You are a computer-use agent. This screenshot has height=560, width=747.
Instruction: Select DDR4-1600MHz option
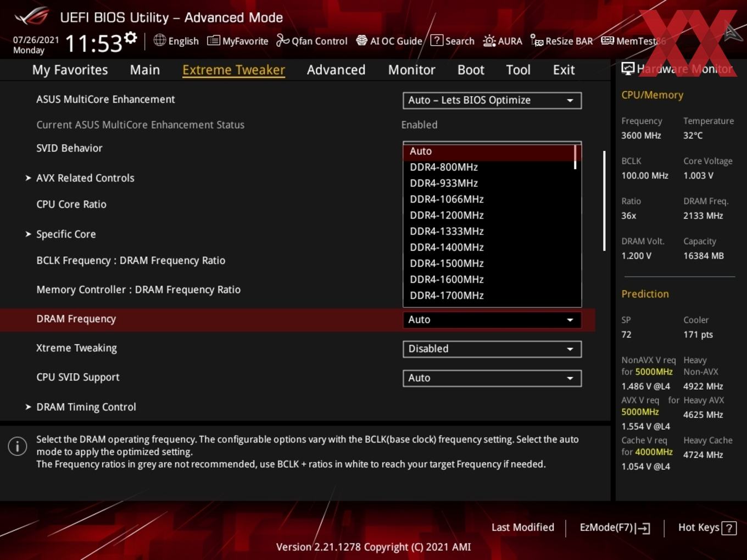tap(489, 279)
